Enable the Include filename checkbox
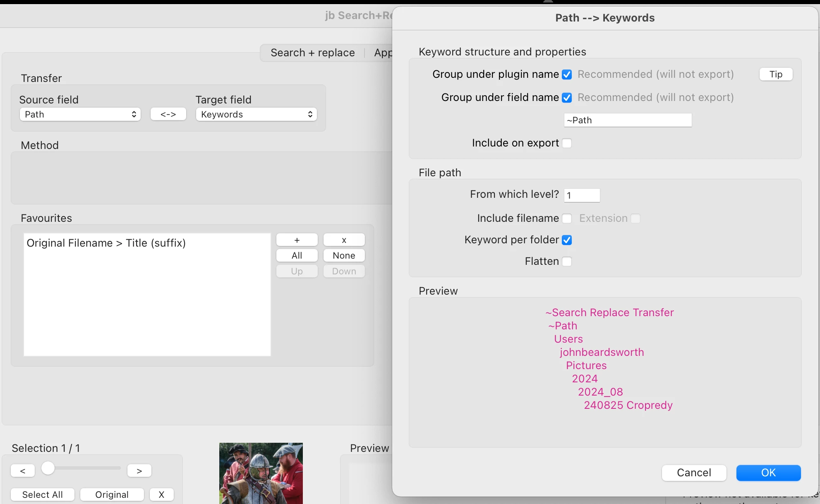This screenshot has width=820, height=504. pos(567,218)
